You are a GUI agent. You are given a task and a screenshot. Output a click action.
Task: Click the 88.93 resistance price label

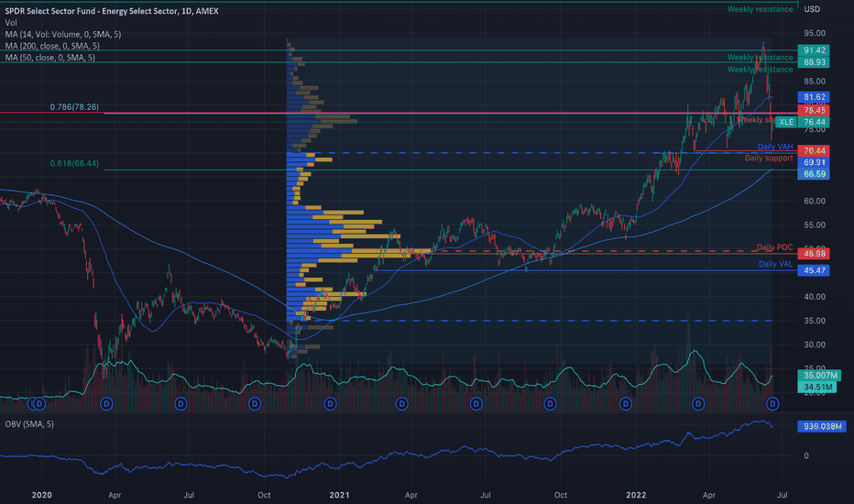pos(814,62)
